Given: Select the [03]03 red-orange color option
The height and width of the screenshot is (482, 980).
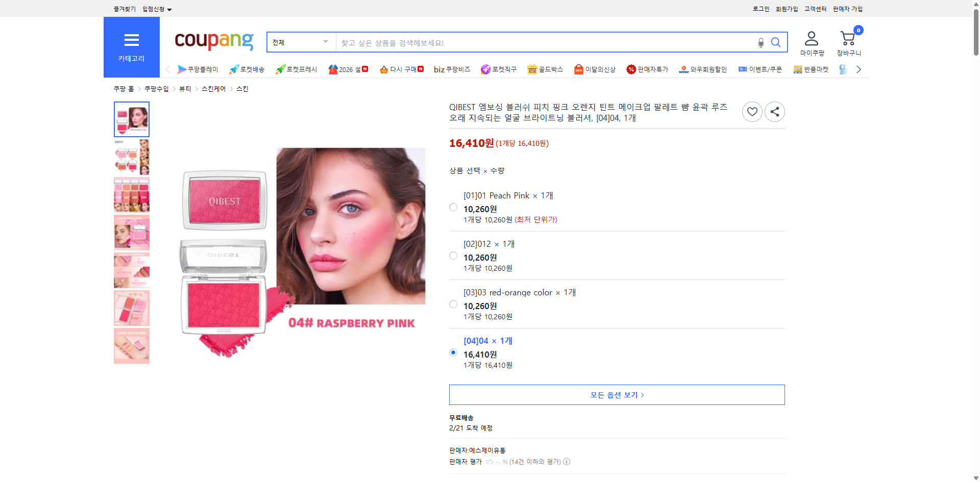Looking at the screenshot, I should tap(453, 304).
